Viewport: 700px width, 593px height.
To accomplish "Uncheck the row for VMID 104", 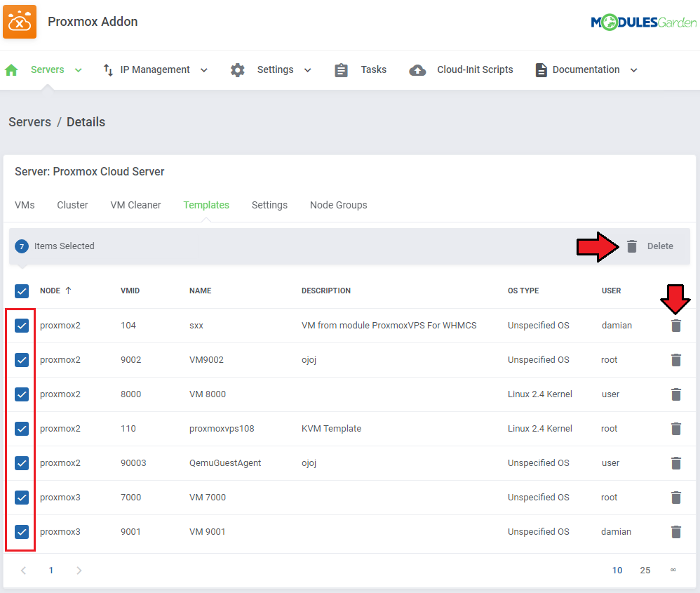I will click(22, 326).
